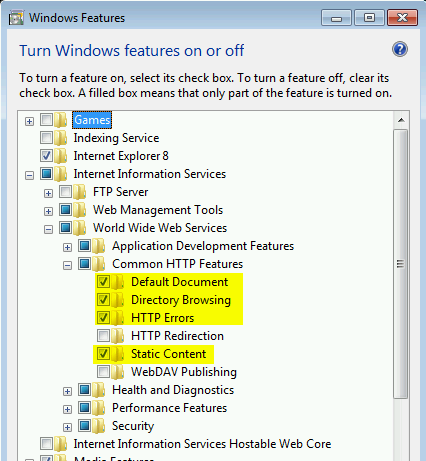This screenshot has height=461, width=426.
Task: Select the Indexing Service label
Action: pos(116,138)
